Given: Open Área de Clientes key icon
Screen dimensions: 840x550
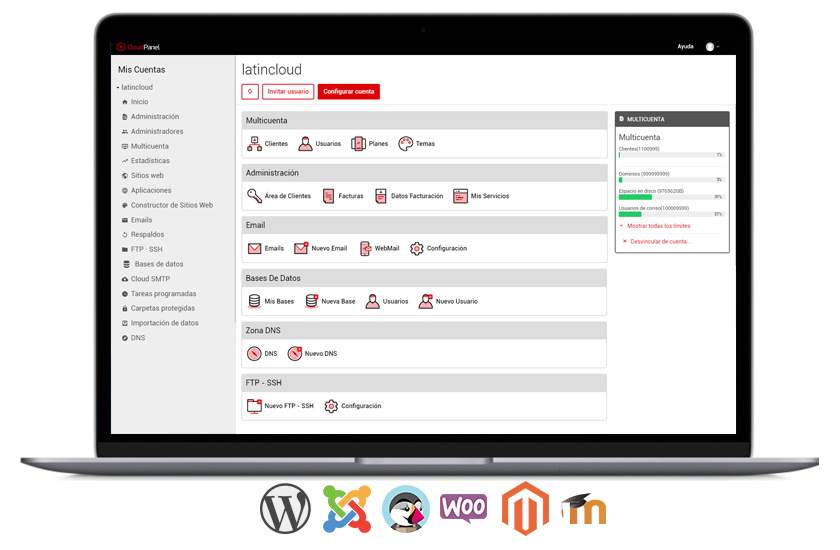Looking at the screenshot, I should pyautogui.click(x=254, y=196).
